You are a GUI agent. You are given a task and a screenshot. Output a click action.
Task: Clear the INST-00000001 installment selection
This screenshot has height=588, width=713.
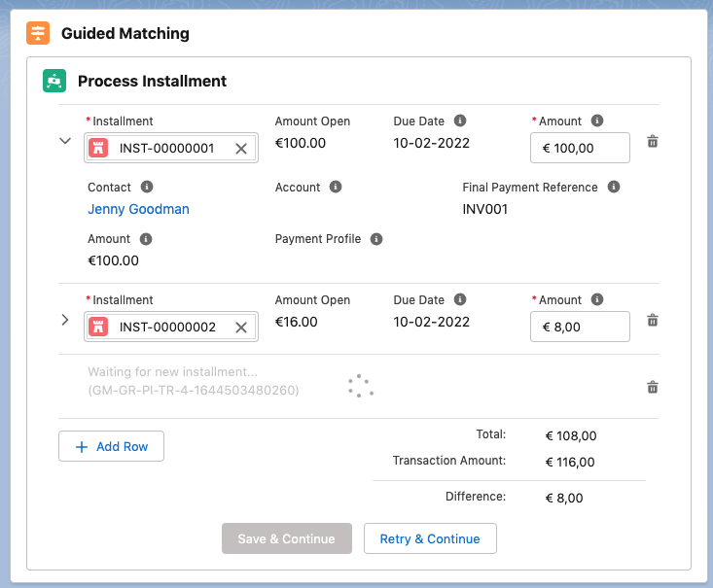tap(241, 149)
